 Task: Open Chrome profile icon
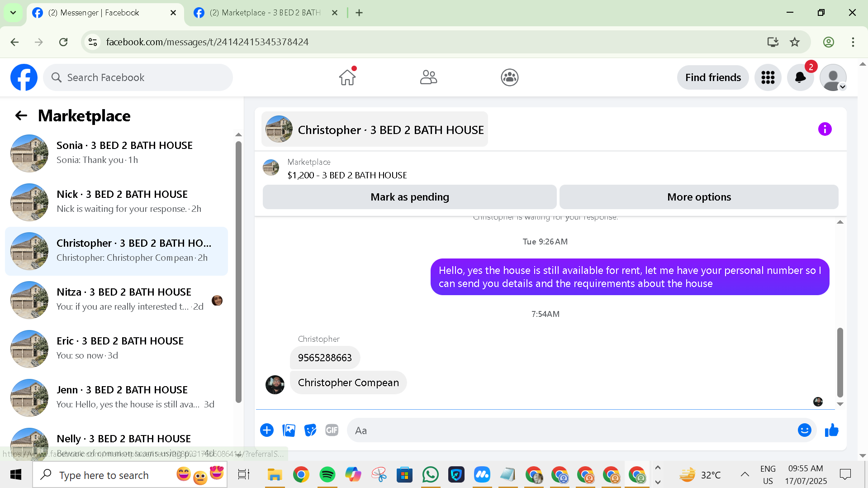[x=829, y=42]
